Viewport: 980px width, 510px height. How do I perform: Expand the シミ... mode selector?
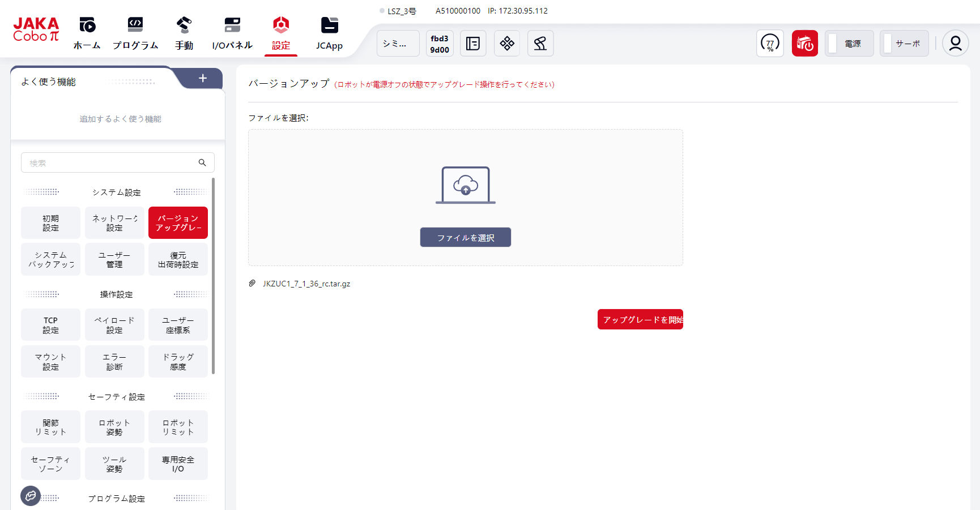coord(398,44)
